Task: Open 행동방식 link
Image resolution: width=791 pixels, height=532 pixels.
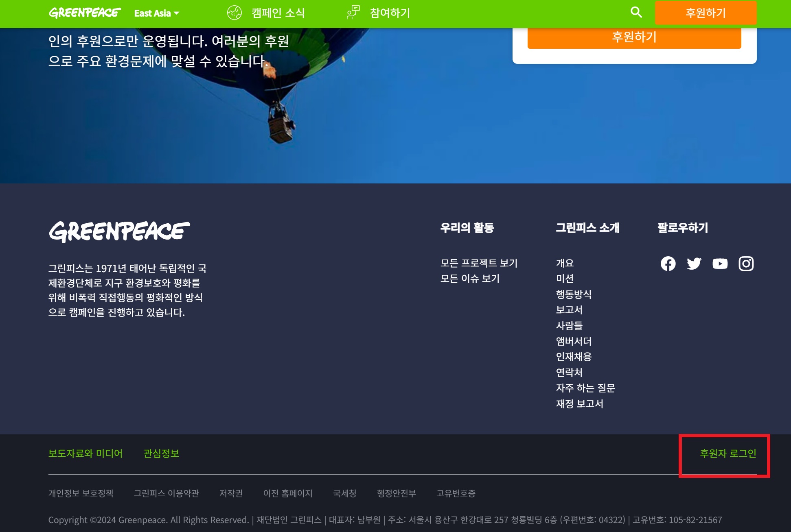Action: [574, 294]
